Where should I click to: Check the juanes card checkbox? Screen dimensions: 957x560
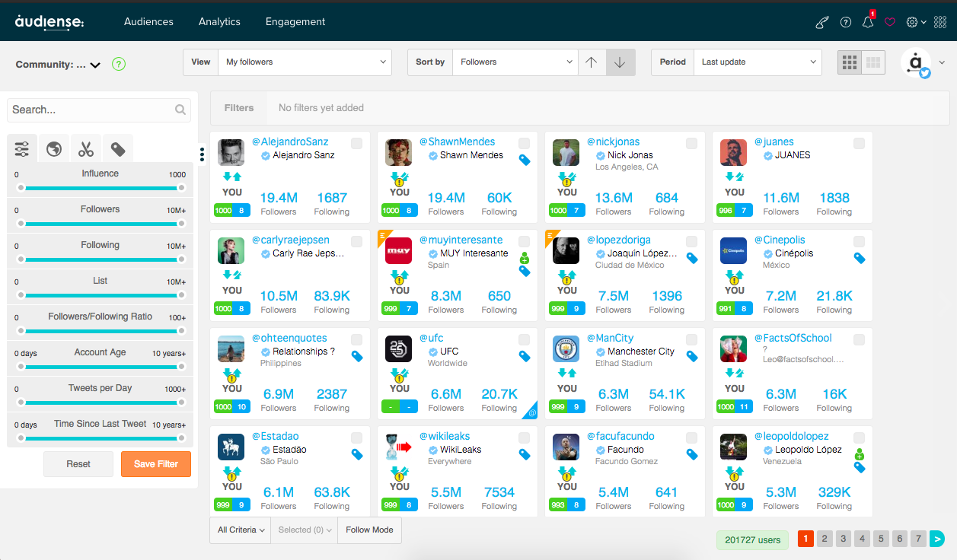pos(859,143)
